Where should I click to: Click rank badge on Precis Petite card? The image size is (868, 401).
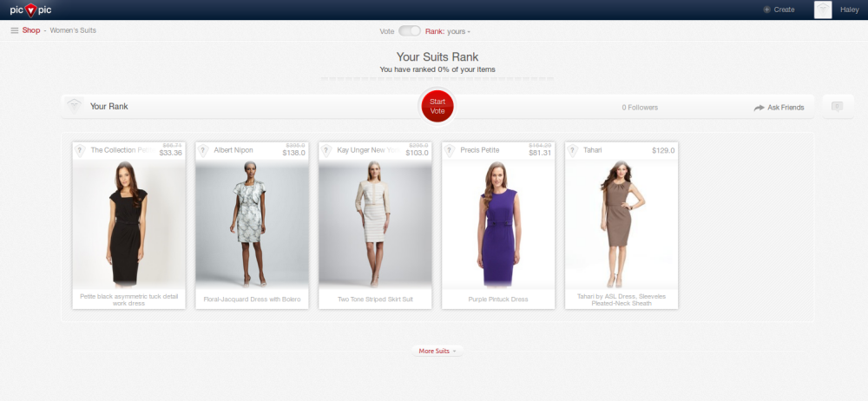pyautogui.click(x=450, y=151)
